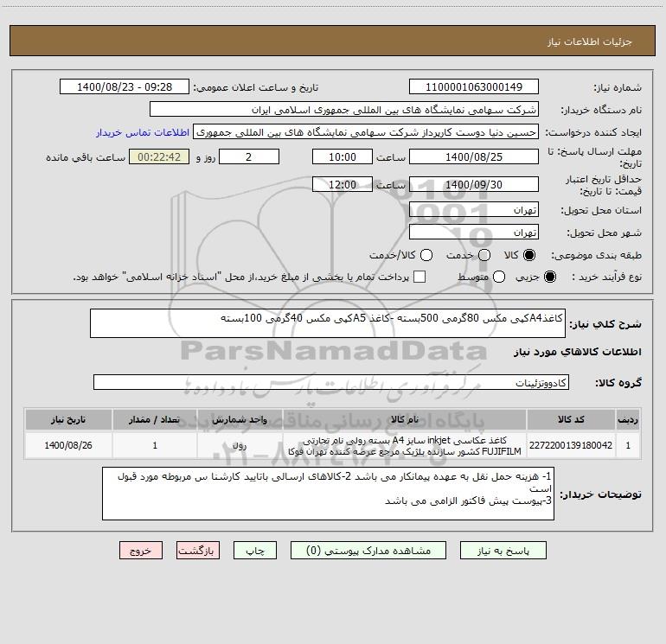Click the نام کالا column header

tap(405, 419)
